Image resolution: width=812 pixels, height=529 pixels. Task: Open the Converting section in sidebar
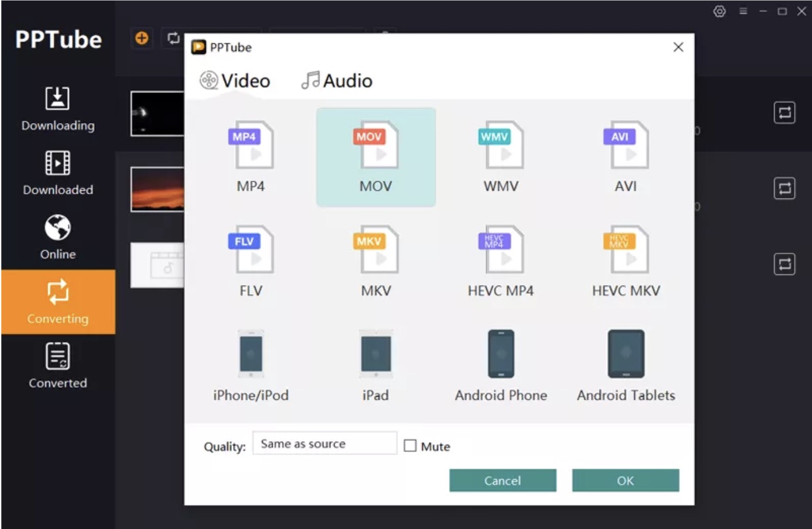point(58,302)
